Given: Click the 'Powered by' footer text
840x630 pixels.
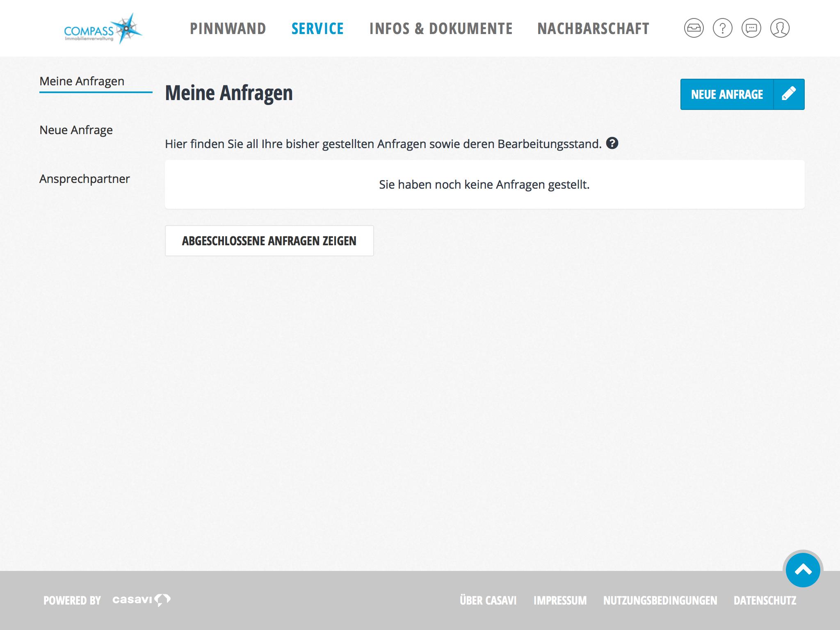Looking at the screenshot, I should (x=72, y=600).
